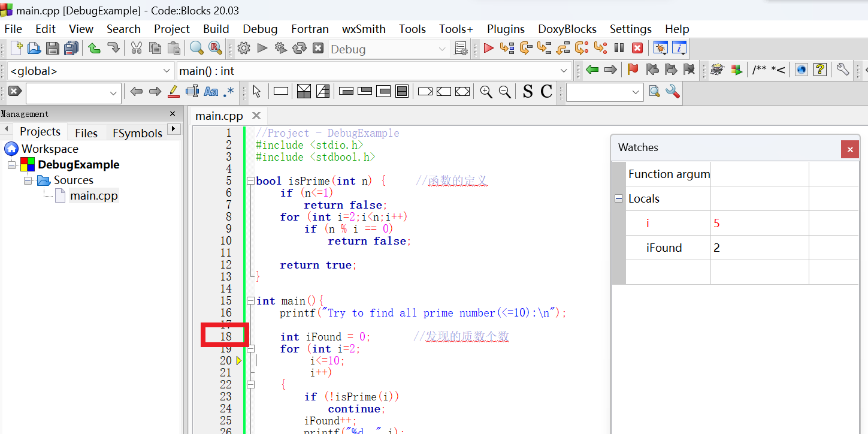
Task: Toggle comment view with C button
Action: [546, 92]
